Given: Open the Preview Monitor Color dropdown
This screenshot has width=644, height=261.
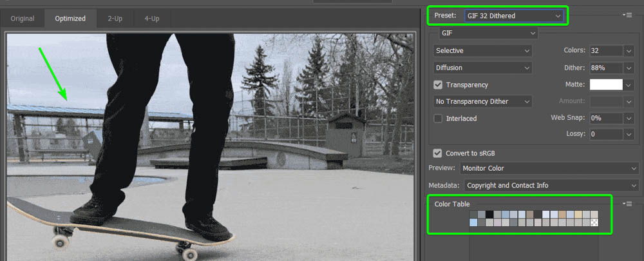Looking at the screenshot, I should 549,168.
